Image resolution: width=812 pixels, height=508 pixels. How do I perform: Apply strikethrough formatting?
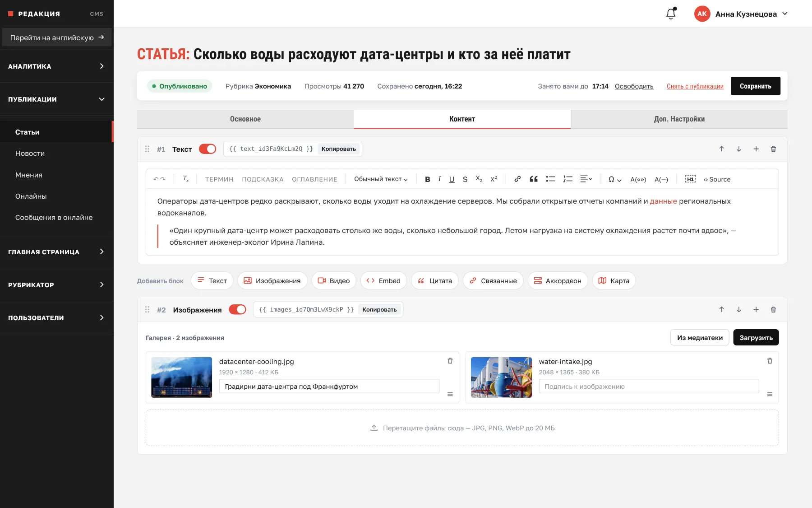(465, 179)
